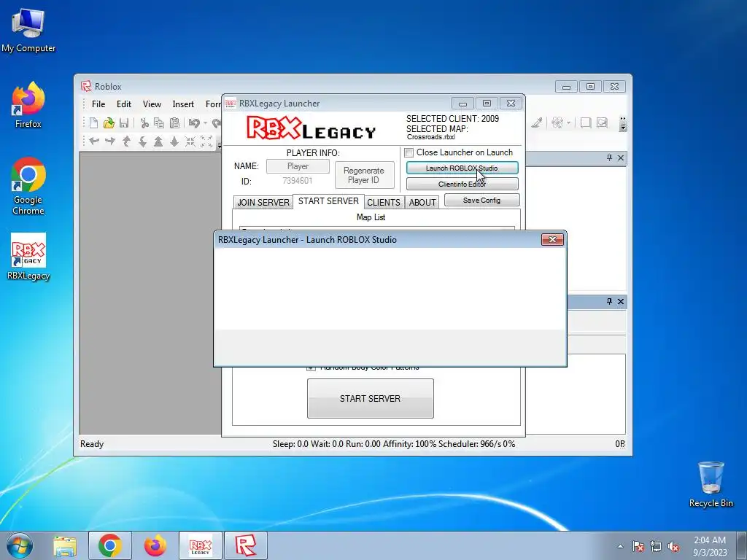The width and height of the screenshot is (747, 560).
Task: Click the picture-frame icon in Roblox toolbar
Action: coord(602,122)
